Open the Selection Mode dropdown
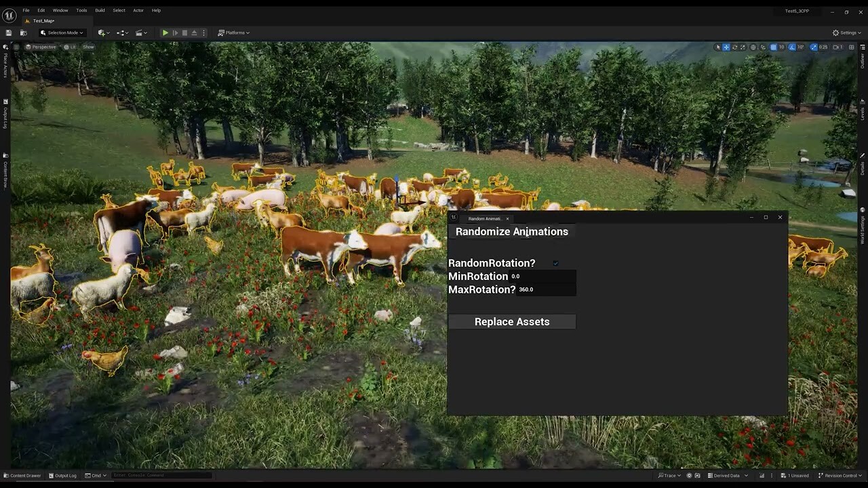The width and height of the screenshot is (868, 488). pos(62,33)
